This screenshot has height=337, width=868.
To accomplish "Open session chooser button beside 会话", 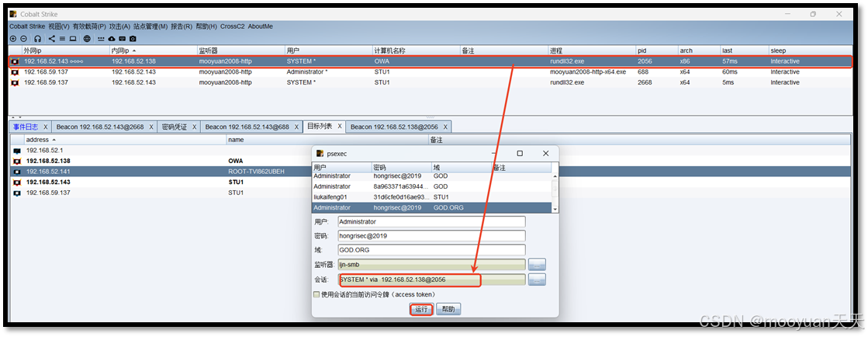I will click(537, 280).
